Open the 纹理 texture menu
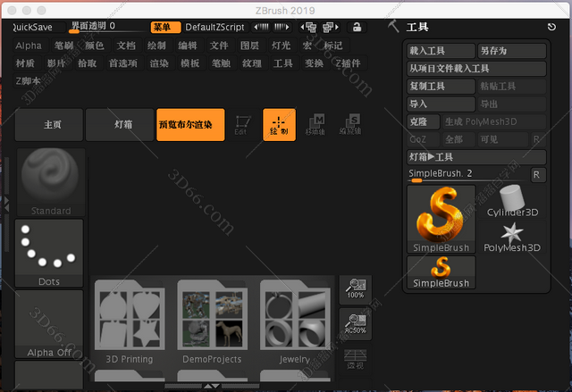 tap(252, 63)
